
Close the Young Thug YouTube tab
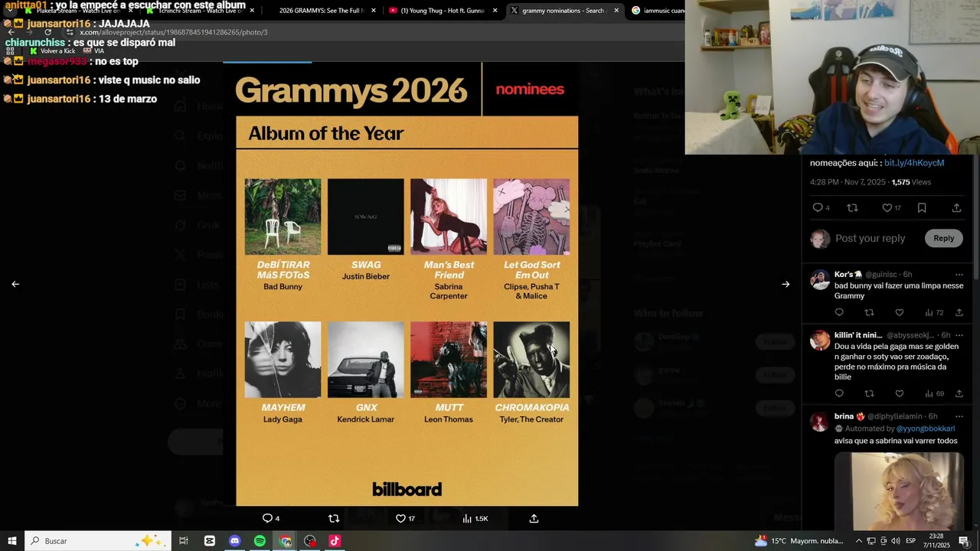coord(495,11)
